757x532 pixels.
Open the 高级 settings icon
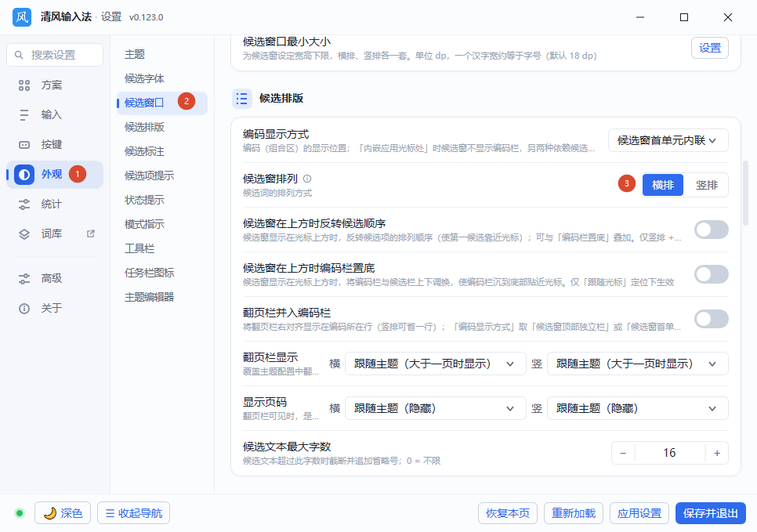pyautogui.click(x=24, y=279)
